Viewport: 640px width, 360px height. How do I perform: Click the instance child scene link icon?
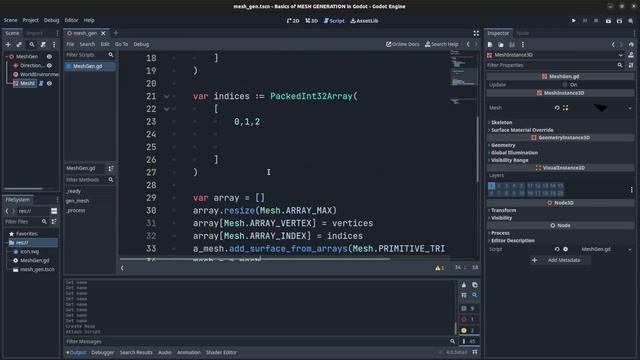(19, 44)
